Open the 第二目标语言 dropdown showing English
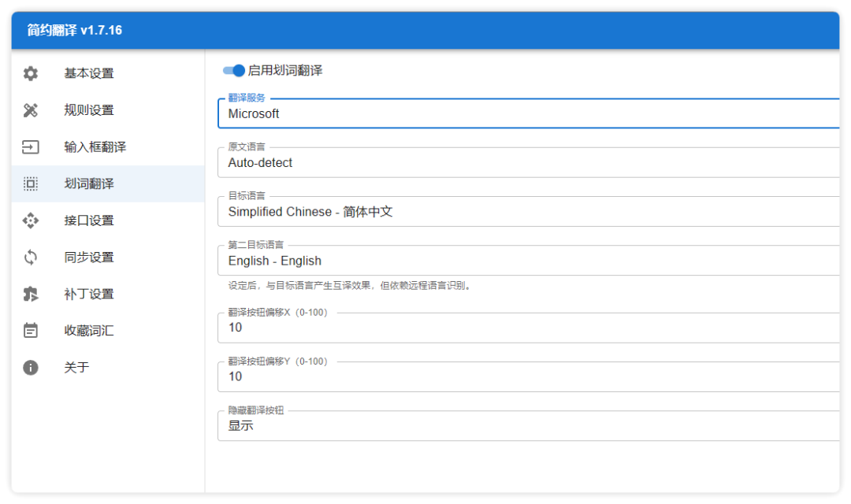Image resolution: width=851 pixels, height=504 pixels. (529, 261)
